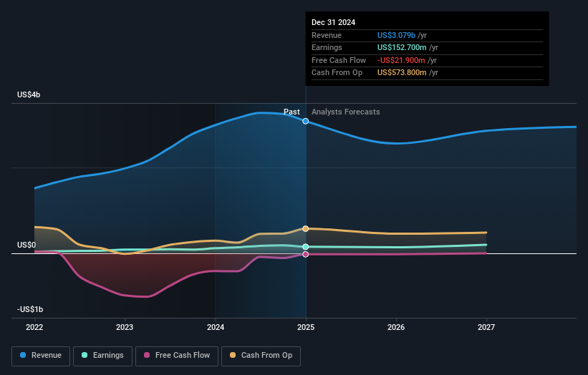Click the Cash From Op label in tooltip
588x375 pixels.
(x=337, y=73)
